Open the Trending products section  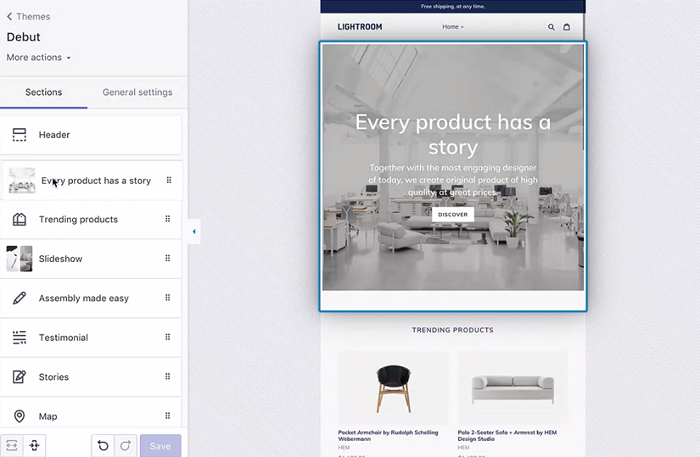tap(91, 220)
